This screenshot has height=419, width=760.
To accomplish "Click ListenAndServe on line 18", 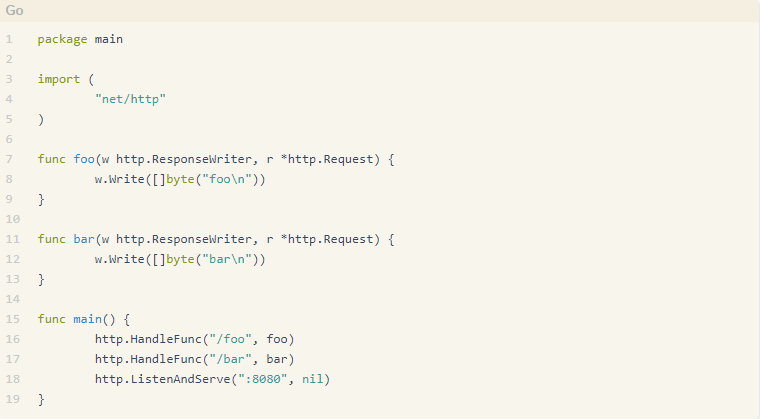I will pos(180,379).
